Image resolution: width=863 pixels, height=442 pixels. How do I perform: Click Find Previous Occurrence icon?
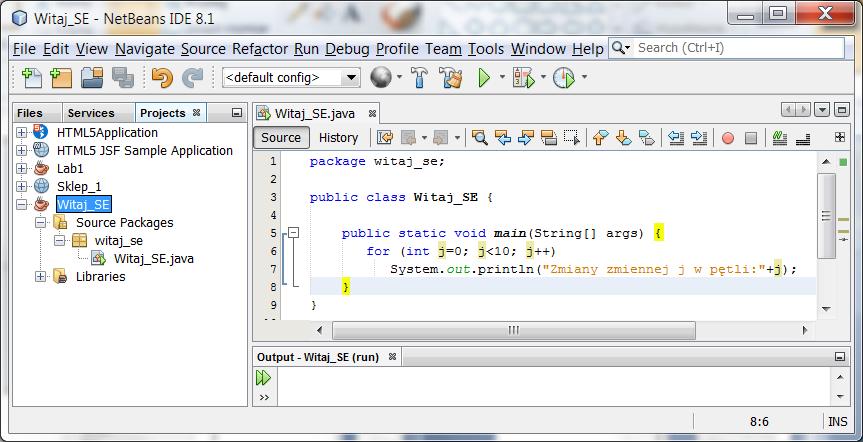(502, 138)
